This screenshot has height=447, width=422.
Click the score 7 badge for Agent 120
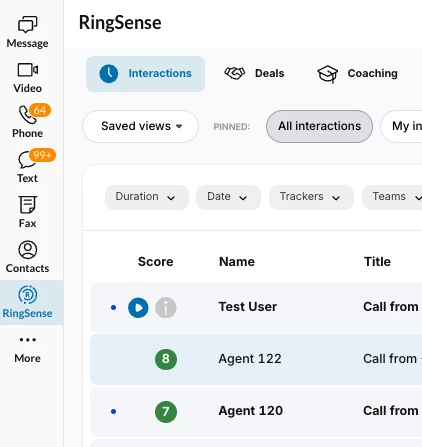pyautogui.click(x=166, y=412)
